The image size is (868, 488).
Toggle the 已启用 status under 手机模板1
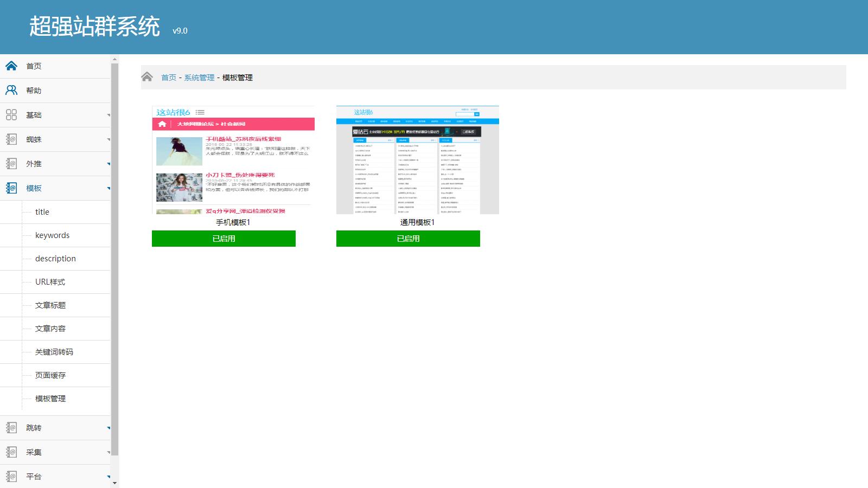224,239
